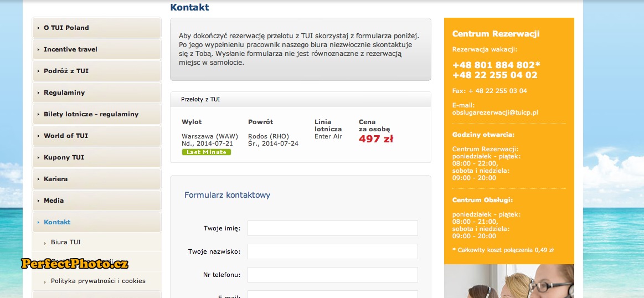Open Regulaminy menu entry

click(96, 93)
